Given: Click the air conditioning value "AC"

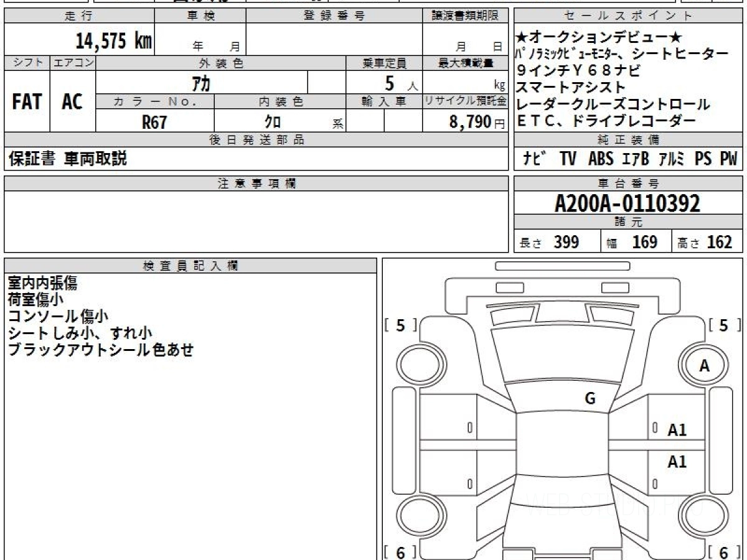Looking at the screenshot, I should (x=72, y=102).
